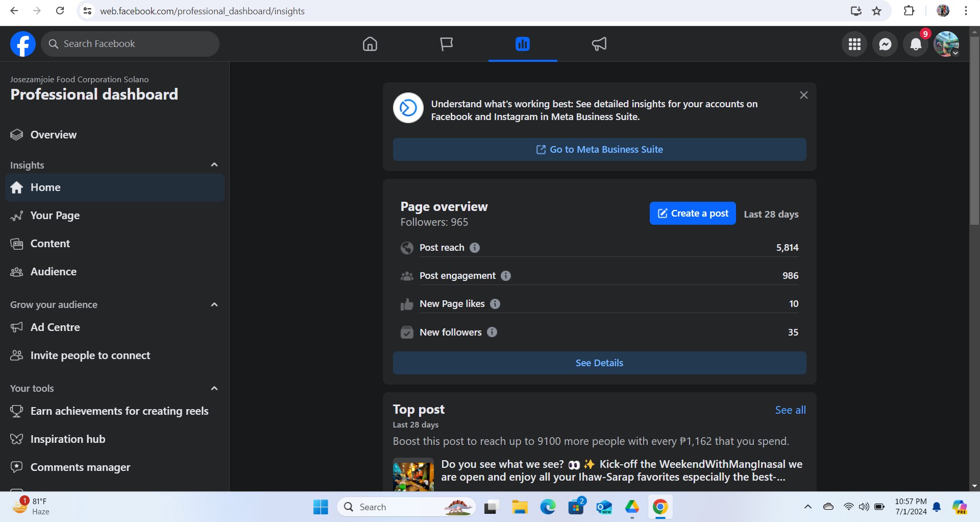Focus the Search Facebook field

[130, 44]
